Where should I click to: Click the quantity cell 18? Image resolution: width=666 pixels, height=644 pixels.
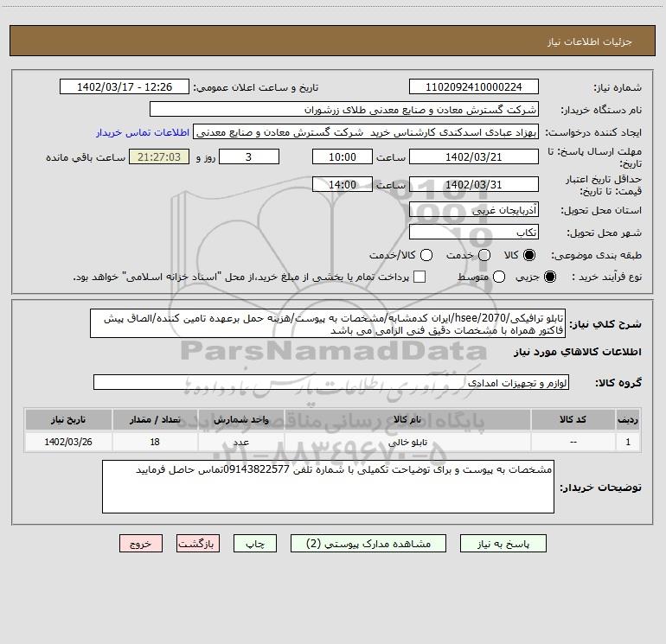pyautogui.click(x=155, y=442)
